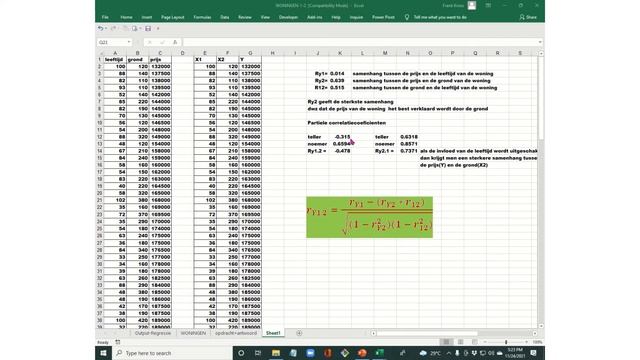640x360 pixels.
Task: Click the Cancel entry X icon in formula bar
Action: coord(150,42)
